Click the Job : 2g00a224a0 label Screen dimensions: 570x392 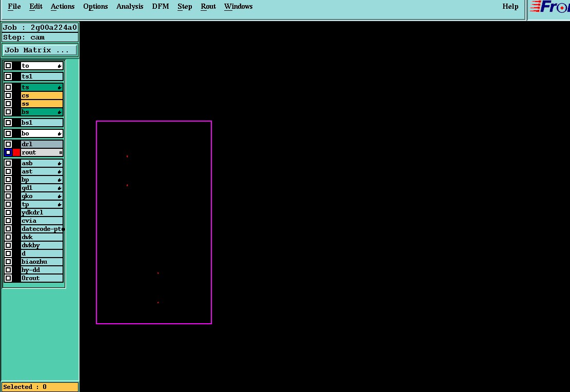40,28
